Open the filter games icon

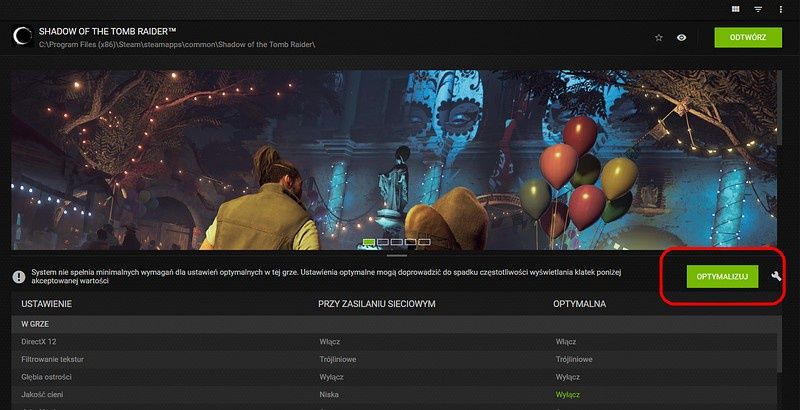pyautogui.click(x=758, y=9)
